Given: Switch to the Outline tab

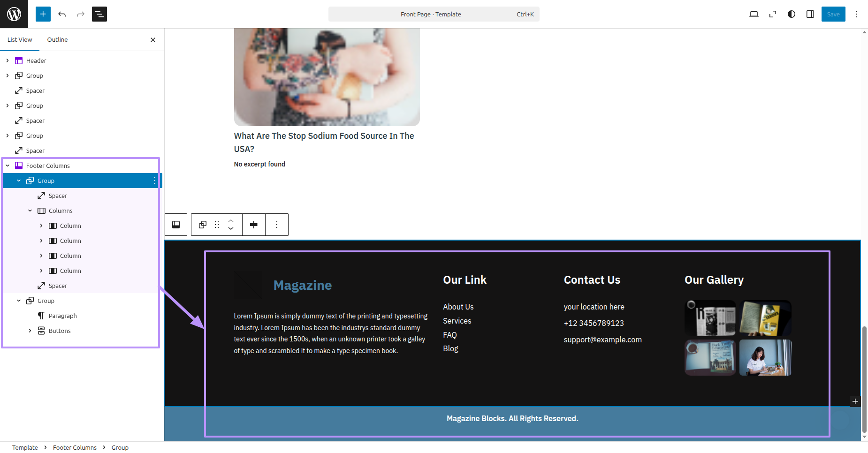Looking at the screenshot, I should [57, 40].
